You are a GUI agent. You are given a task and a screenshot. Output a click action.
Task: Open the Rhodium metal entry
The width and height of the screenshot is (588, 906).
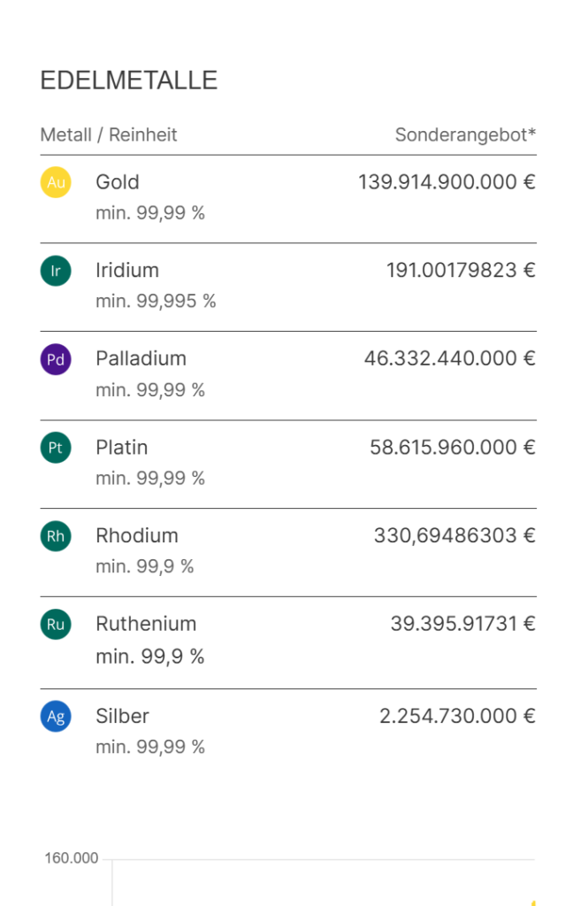(137, 536)
